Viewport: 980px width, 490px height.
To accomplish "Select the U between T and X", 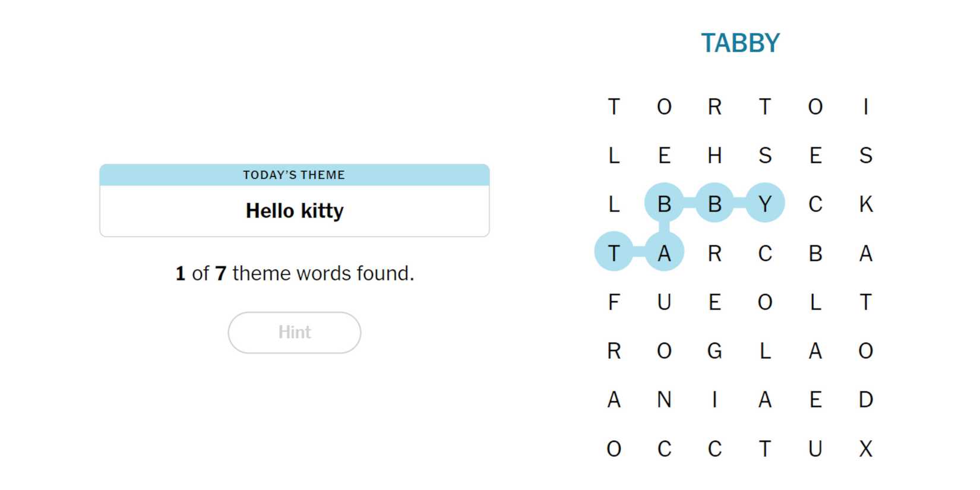I will tap(815, 448).
